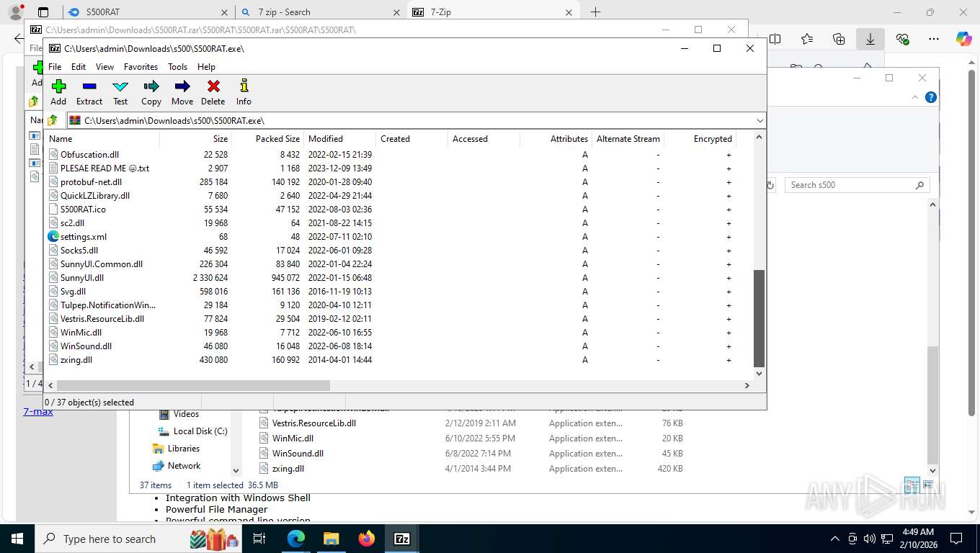Click the Explorer help question icon
This screenshot has height=553, width=980.
tap(931, 97)
